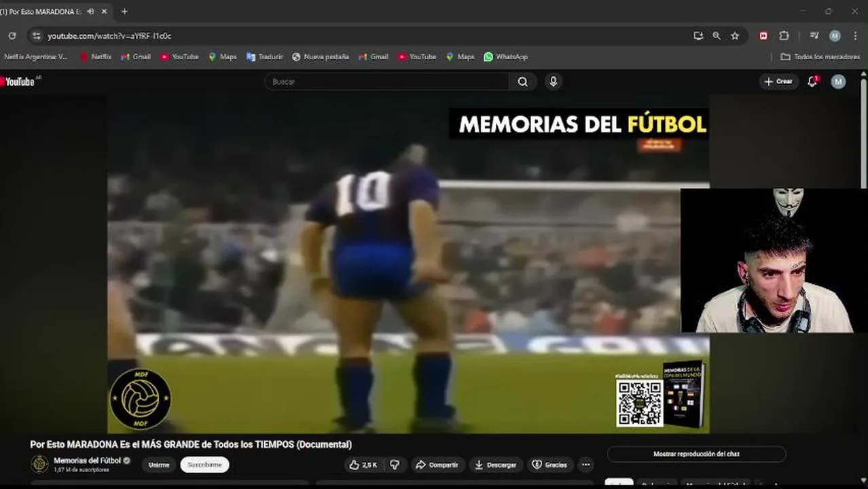Open Memorias del Fútbol channel name
868x489 pixels.
[88, 460]
